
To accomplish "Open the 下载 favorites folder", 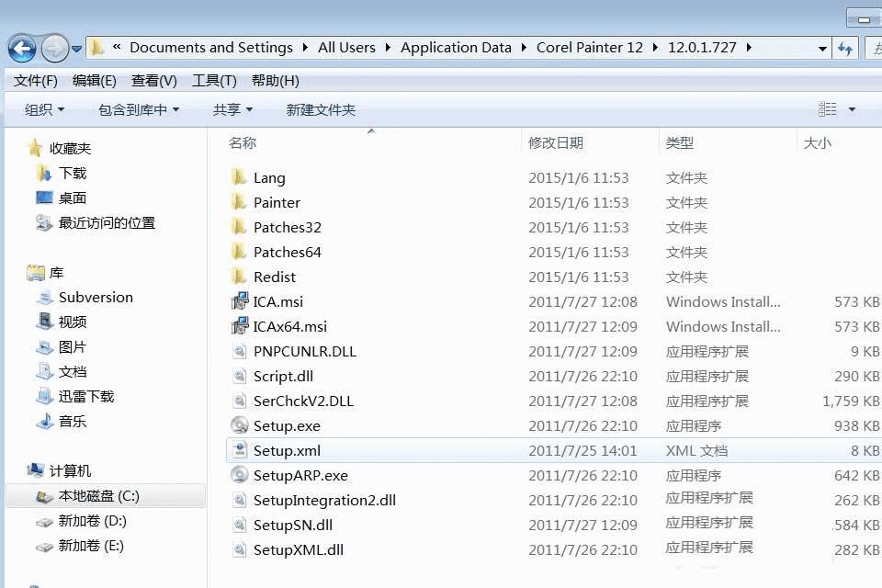I will pos(72,174).
